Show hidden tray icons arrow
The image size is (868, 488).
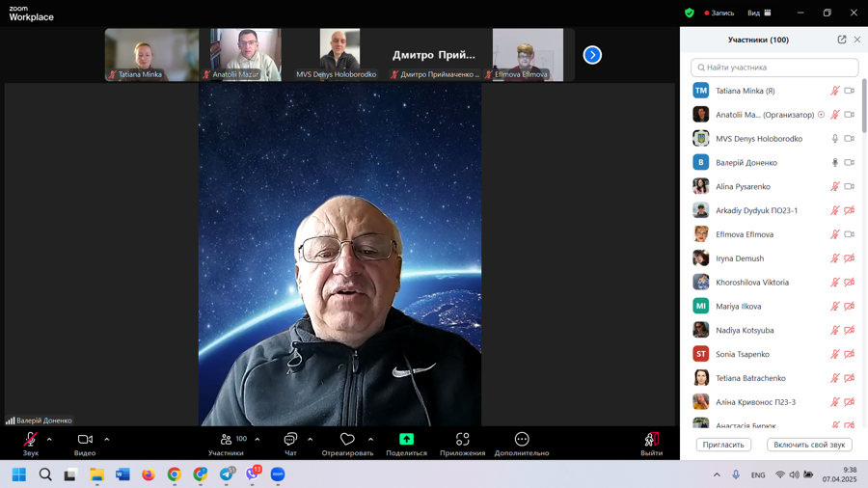pos(717,474)
